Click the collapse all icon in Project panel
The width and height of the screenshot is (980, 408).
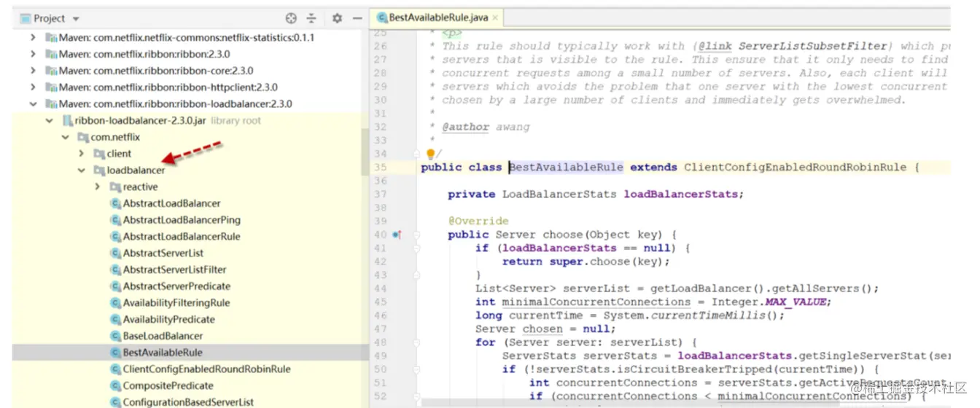(x=311, y=18)
